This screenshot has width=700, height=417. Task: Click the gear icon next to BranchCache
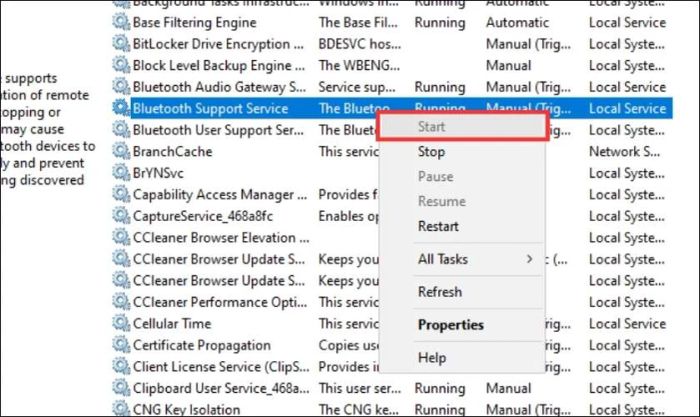tap(121, 151)
